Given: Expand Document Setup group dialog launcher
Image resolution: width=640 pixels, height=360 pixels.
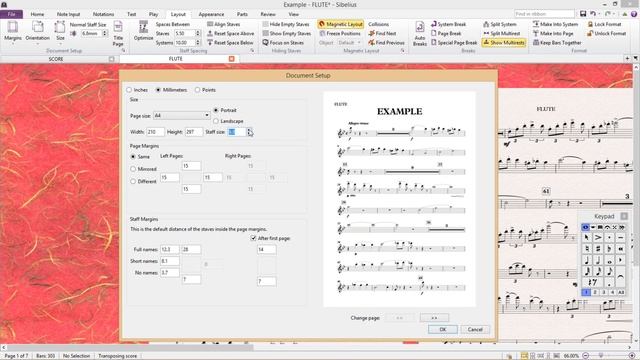Looking at the screenshot, I should [x=123, y=51].
